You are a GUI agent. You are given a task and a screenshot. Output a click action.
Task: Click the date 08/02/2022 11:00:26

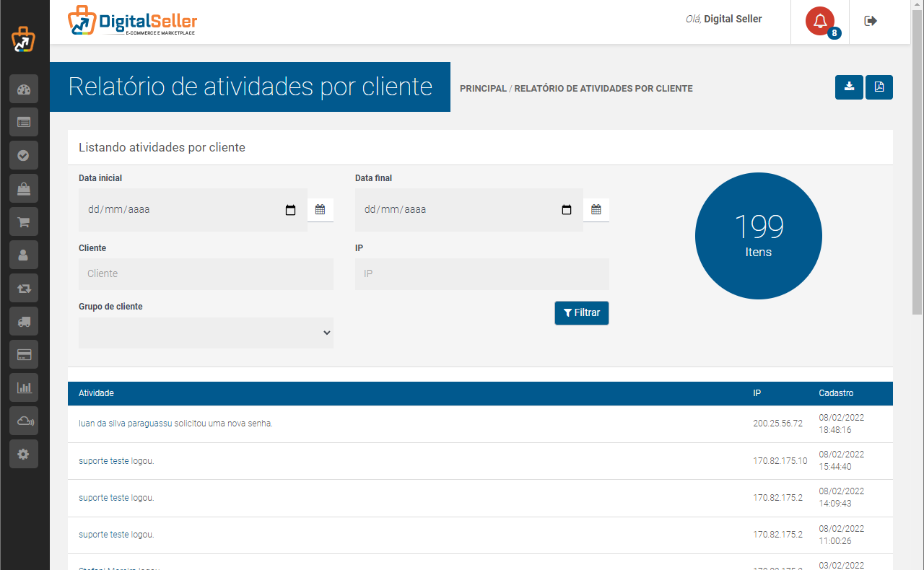click(841, 535)
